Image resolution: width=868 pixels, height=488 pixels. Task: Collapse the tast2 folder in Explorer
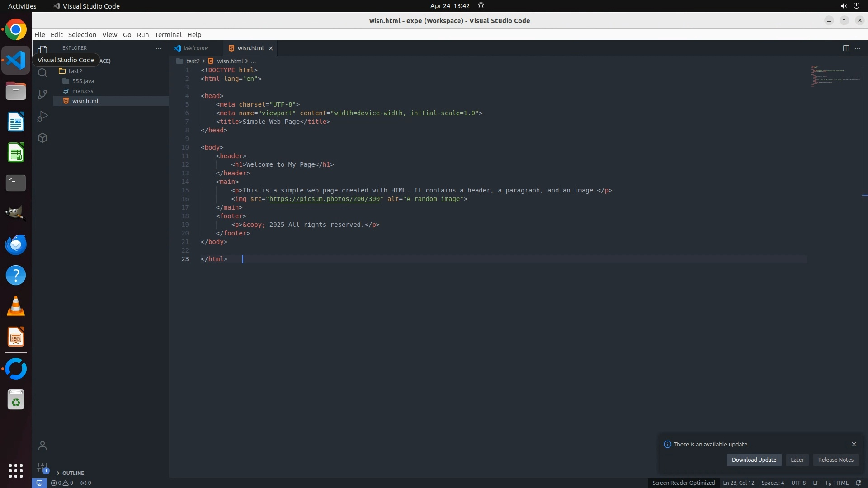(x=75, y=71)
